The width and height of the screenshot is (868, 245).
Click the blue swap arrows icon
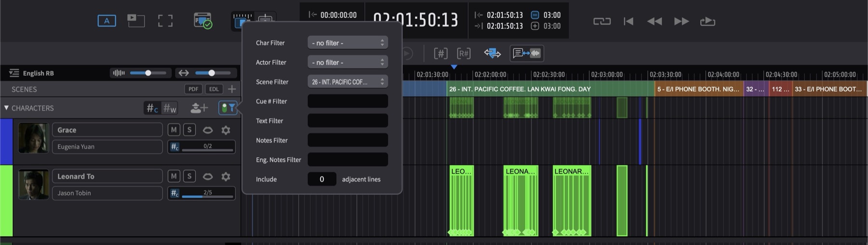pyautogui.click(x=492, y=53)
